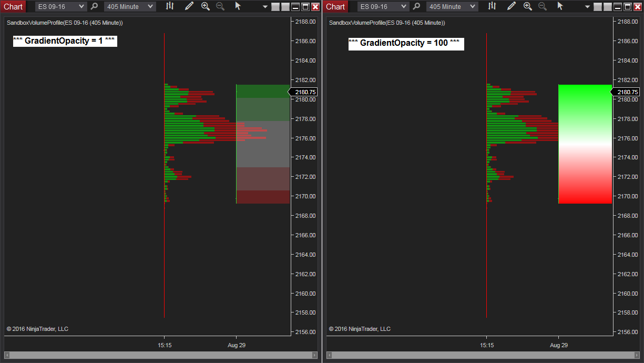
Task: Click 2156.00 axis price in GradientOpacity = 100 chart
Action: click(628, 332)
